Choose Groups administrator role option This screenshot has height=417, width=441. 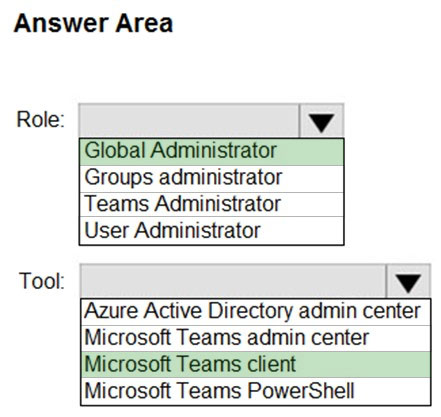(x=212, y=179)
